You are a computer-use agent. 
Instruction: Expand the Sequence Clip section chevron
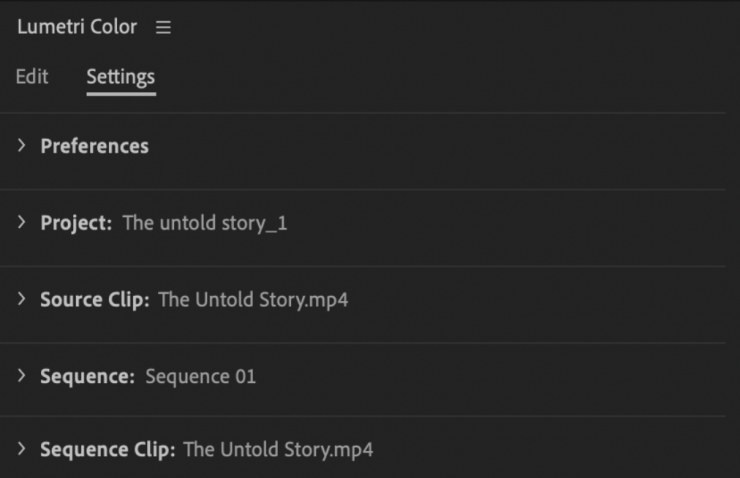point(22,450)
